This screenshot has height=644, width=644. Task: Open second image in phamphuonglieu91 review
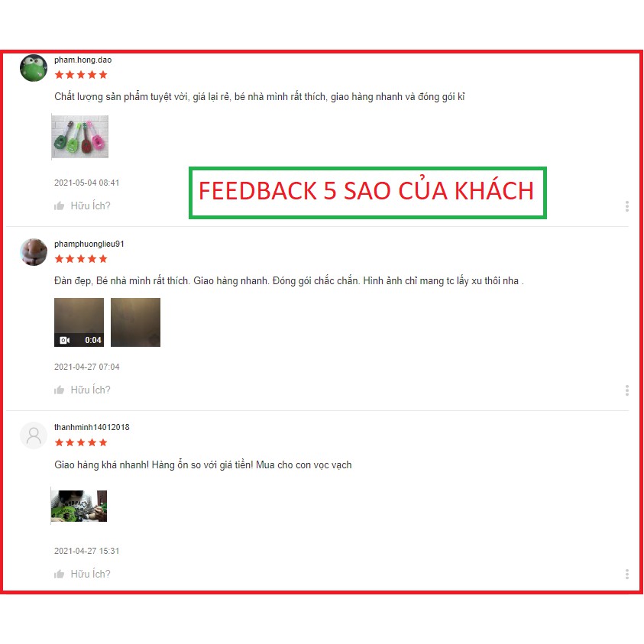135,322
